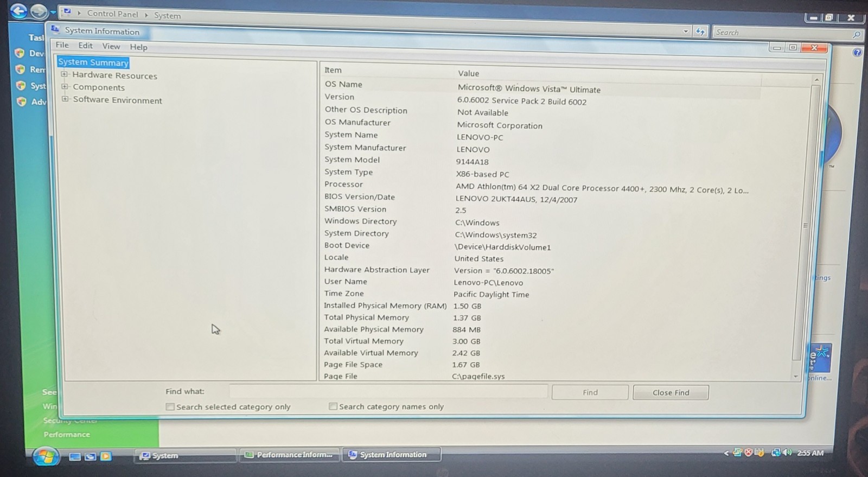Go back in the Control Panel window

point(19,11)
